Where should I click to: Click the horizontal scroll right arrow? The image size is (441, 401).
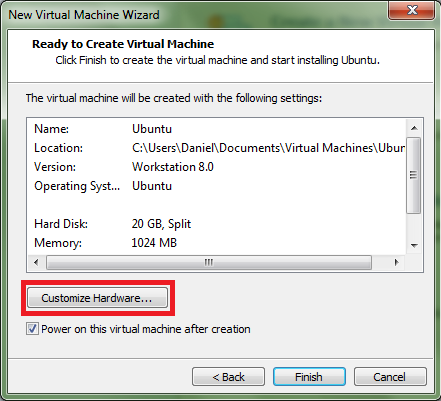tap(396, 262)
